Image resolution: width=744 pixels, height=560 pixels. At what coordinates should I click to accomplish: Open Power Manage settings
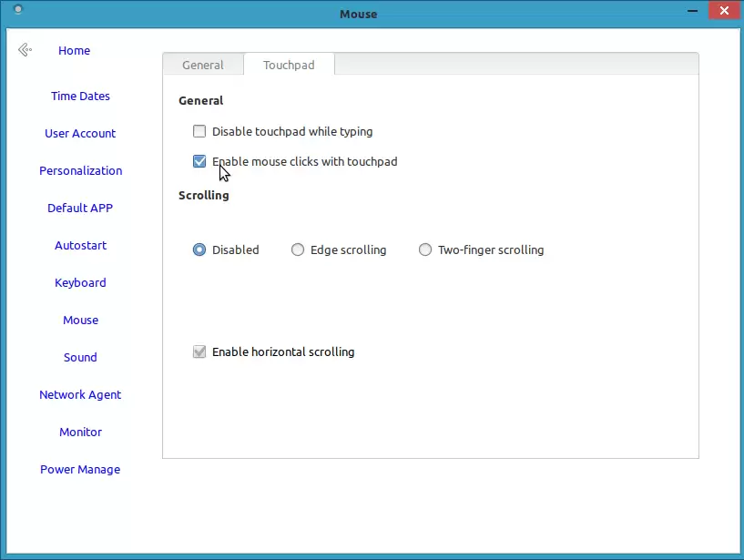(x=80, y=469)
